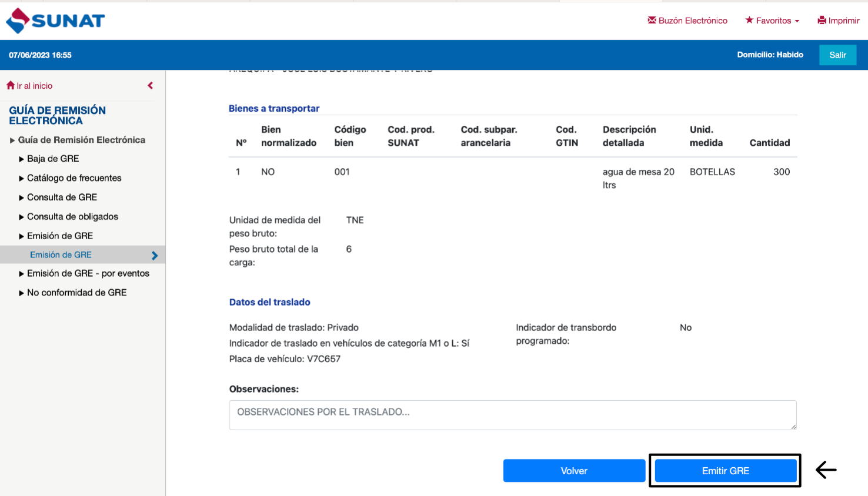Click the Imprimir printer icon
The image size is (868, 496).
pyautogui.click(x=822, y=21)
